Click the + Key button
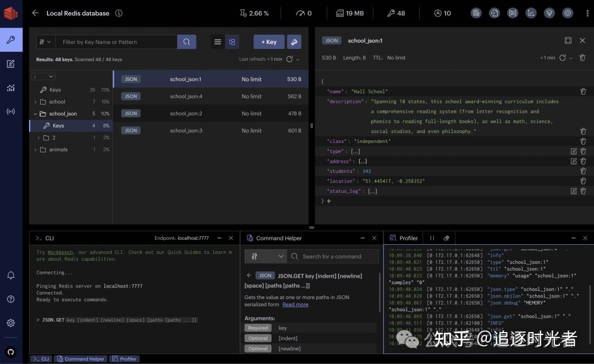594x364 pixels. click(x=269, y=42)
